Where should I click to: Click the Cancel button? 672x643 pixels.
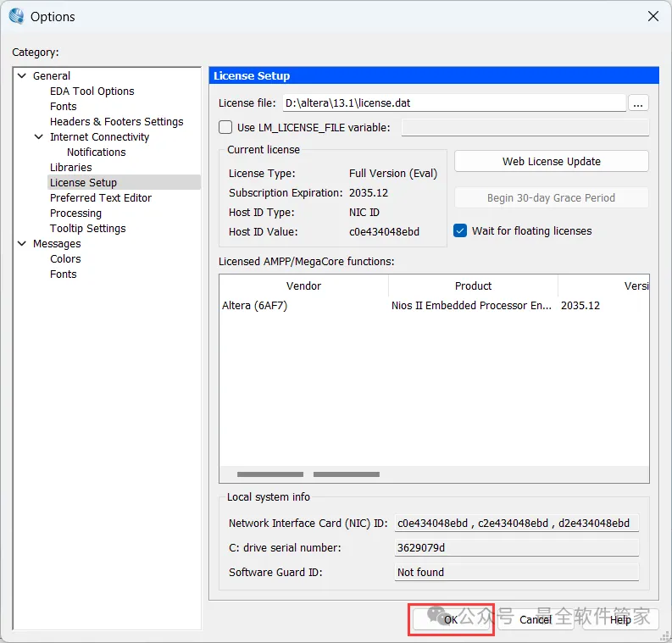[536, 619]
